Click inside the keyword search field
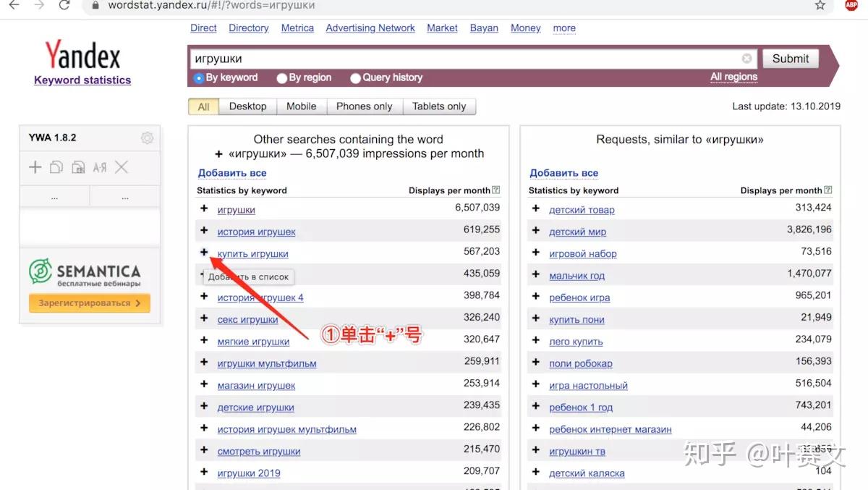 [434, 58]
